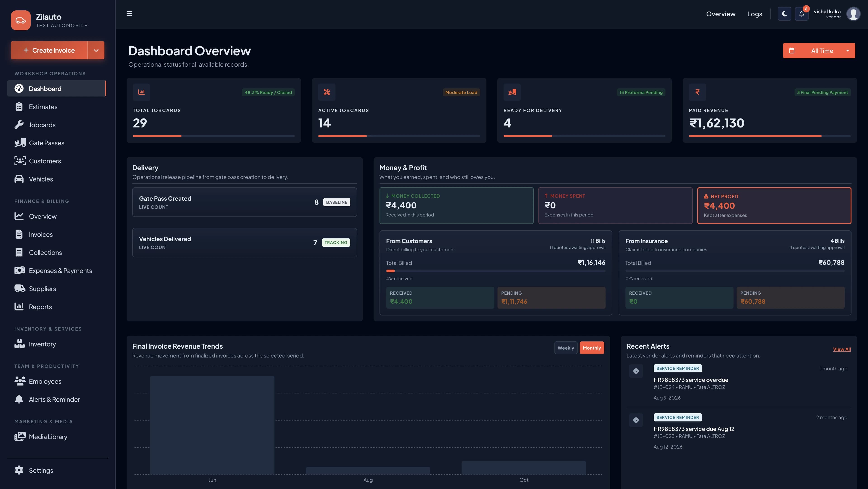Click the hamburger menu icon
This screenshot has width=868, height=489.
(129, 14)
